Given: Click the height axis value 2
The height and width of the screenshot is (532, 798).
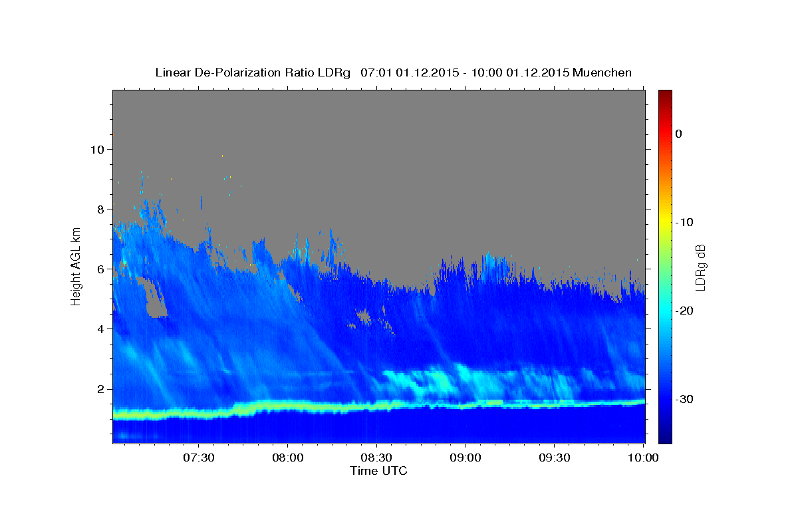Looking at the screenshot, I should 100,388.
